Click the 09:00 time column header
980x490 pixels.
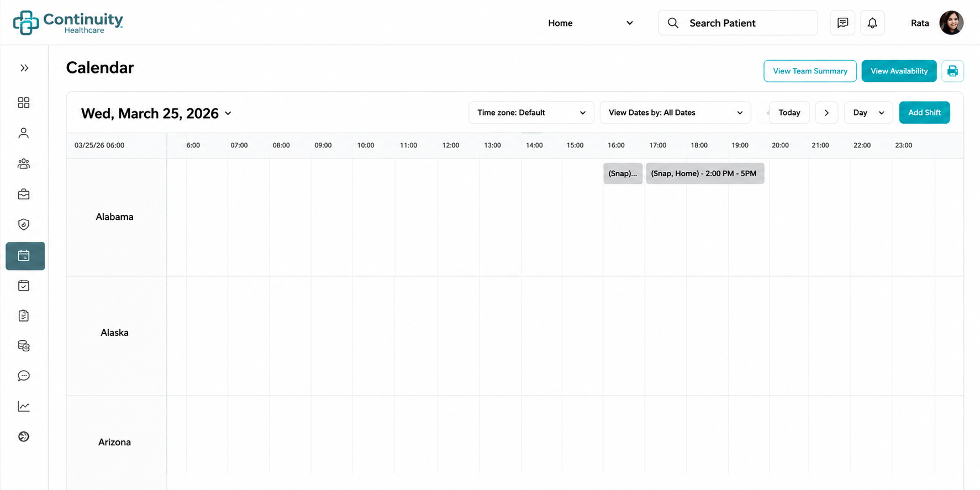(323, 145)
